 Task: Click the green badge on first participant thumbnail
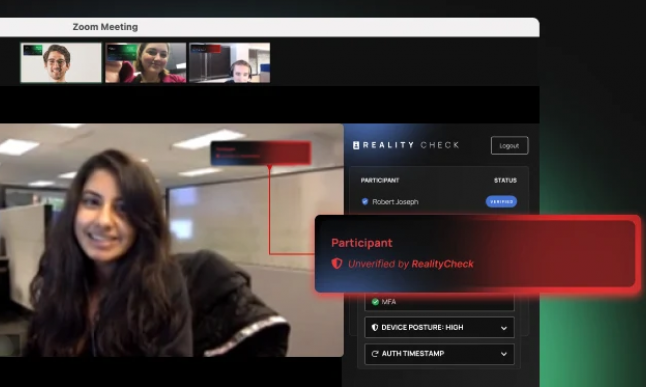click(x=33, y=50)
